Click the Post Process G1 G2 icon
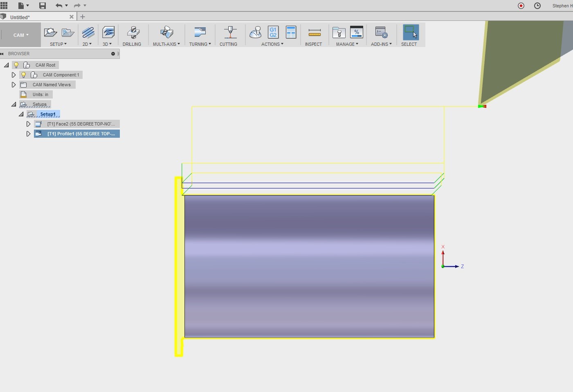The image size is (573, 392). [273, 32]
